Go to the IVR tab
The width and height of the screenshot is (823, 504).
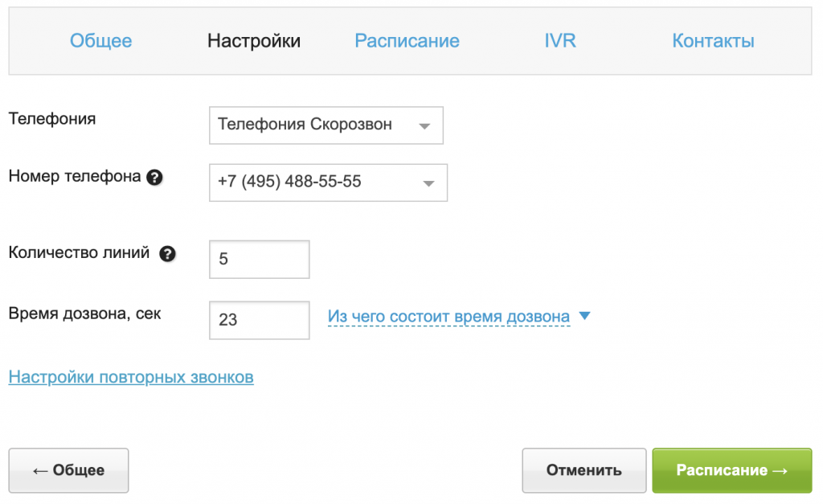(560, 41)
